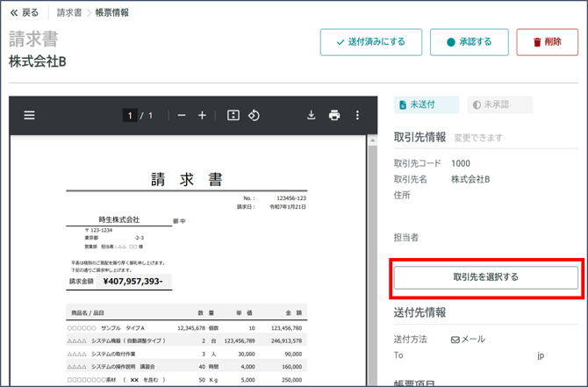Click the メール sending method entry
588x387 pixels.
point(468,340)
